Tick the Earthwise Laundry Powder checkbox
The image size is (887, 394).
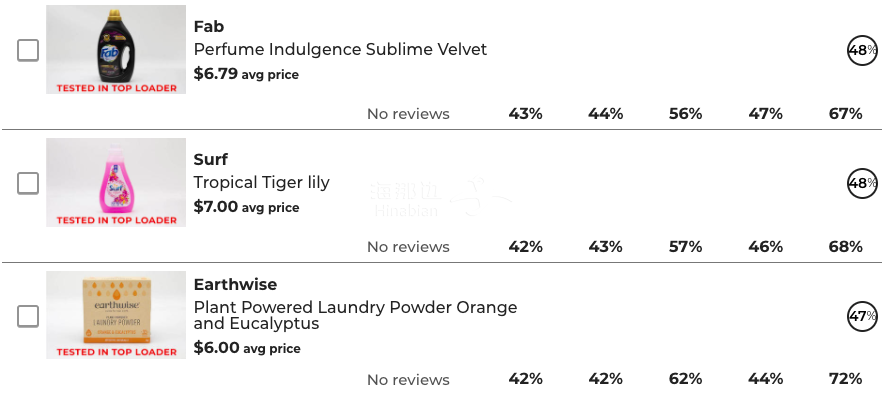coord(28,316)
